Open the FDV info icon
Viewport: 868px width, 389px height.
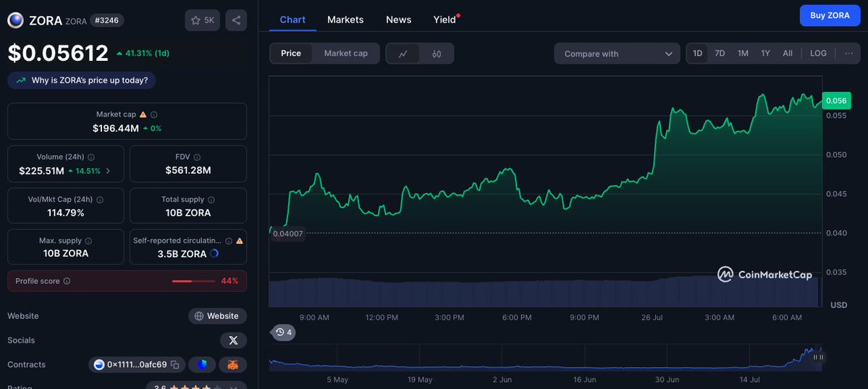198,157
